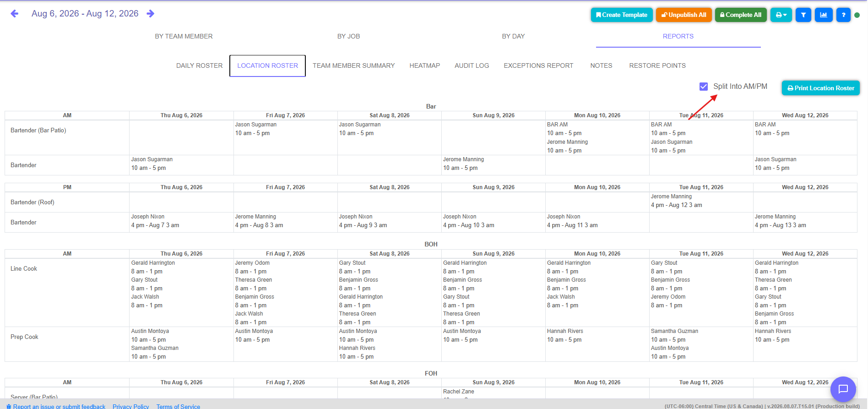
Task: Open the NOTES tab
Action: pyautogui.click(x=601, y=65)
